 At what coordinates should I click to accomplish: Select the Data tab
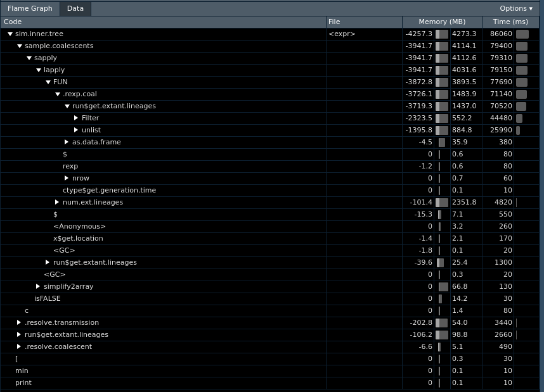point(75,8)
